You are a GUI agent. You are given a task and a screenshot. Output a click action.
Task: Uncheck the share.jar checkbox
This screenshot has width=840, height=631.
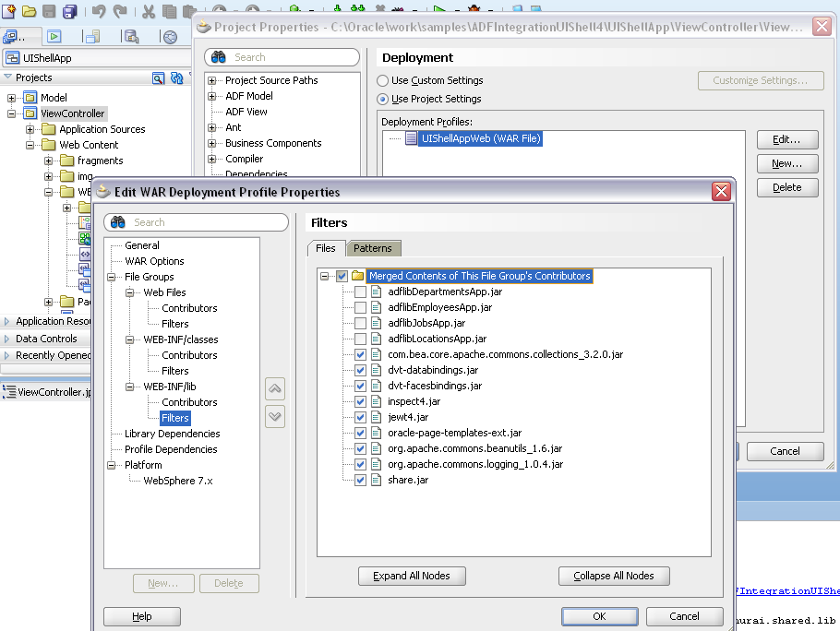click(x=360, y=479)
